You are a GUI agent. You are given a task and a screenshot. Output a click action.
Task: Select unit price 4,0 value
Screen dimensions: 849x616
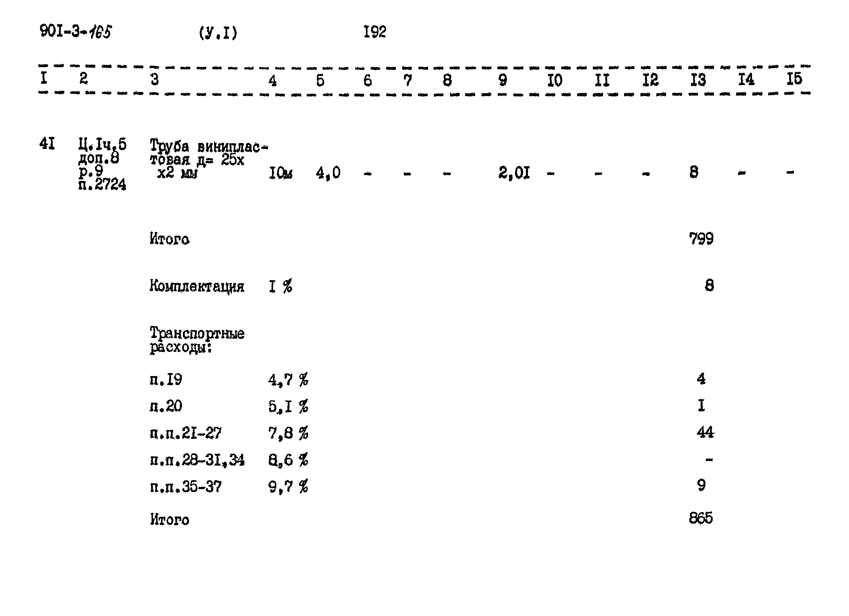pos(330,175)
